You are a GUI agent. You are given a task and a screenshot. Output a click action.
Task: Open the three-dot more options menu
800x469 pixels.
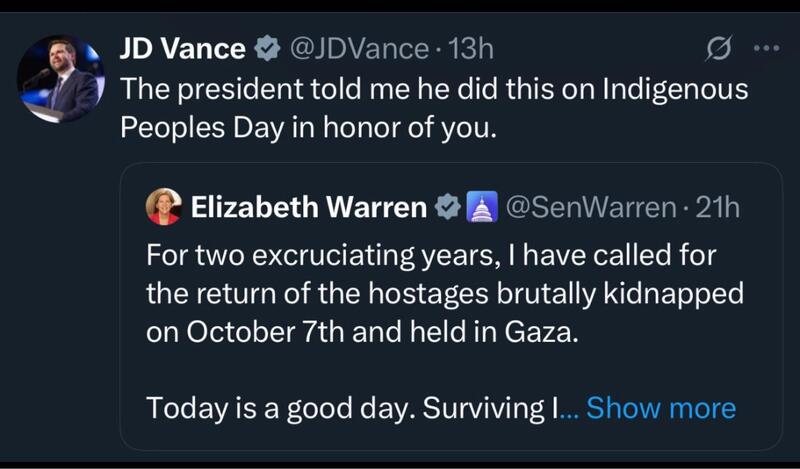765,47
